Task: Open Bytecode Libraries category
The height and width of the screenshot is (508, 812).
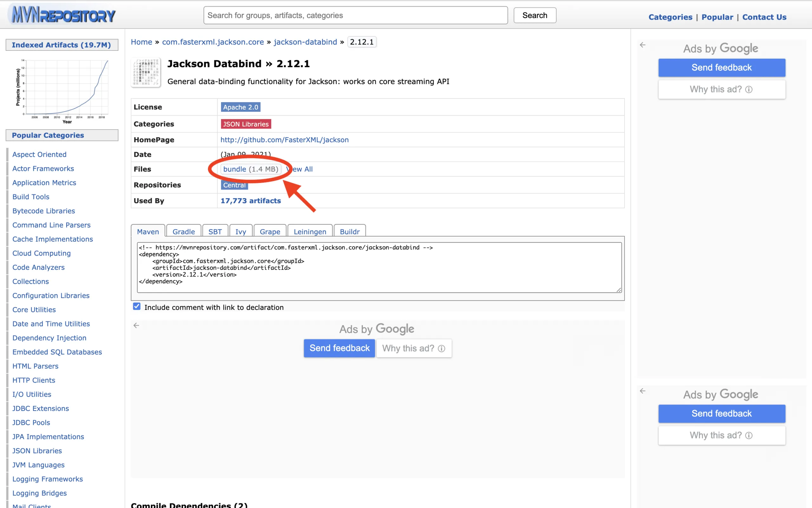Action: tap(44, 211)
